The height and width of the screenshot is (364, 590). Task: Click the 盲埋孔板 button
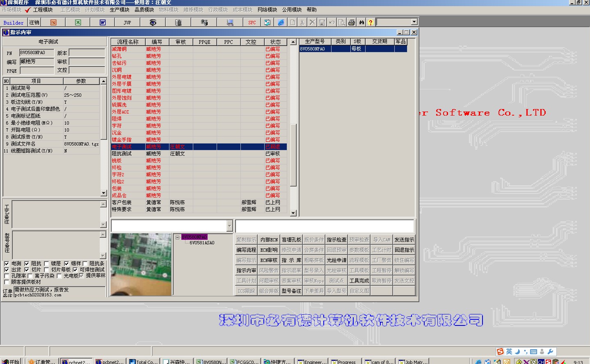pos(291,240)
